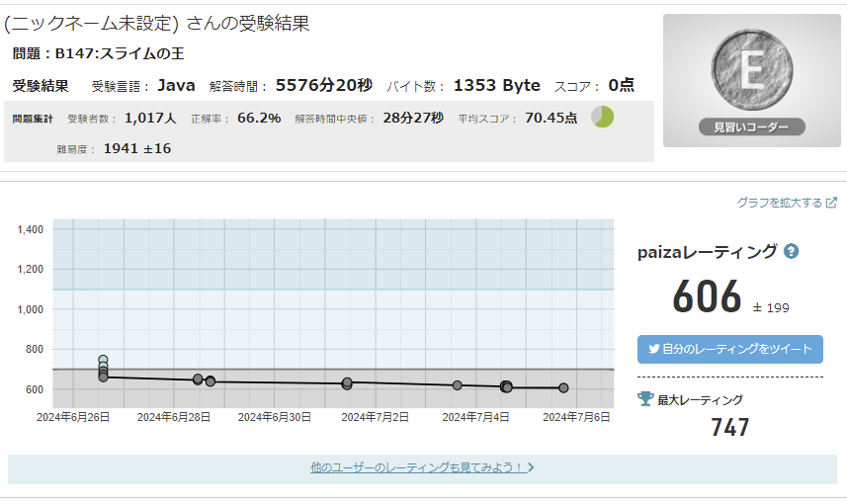Screen dimensions: 847x504
Task: Click the current rating value 606
Action: click(x=707, y=296)
